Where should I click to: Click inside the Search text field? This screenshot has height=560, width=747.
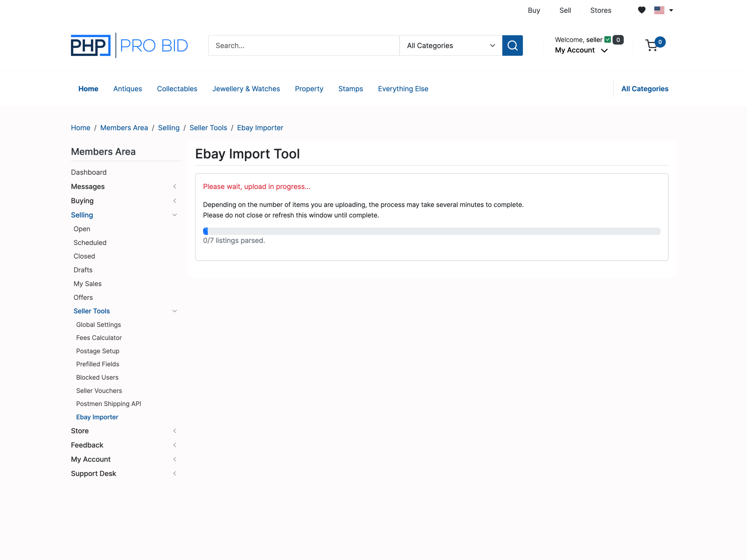(x=303, y=45)
